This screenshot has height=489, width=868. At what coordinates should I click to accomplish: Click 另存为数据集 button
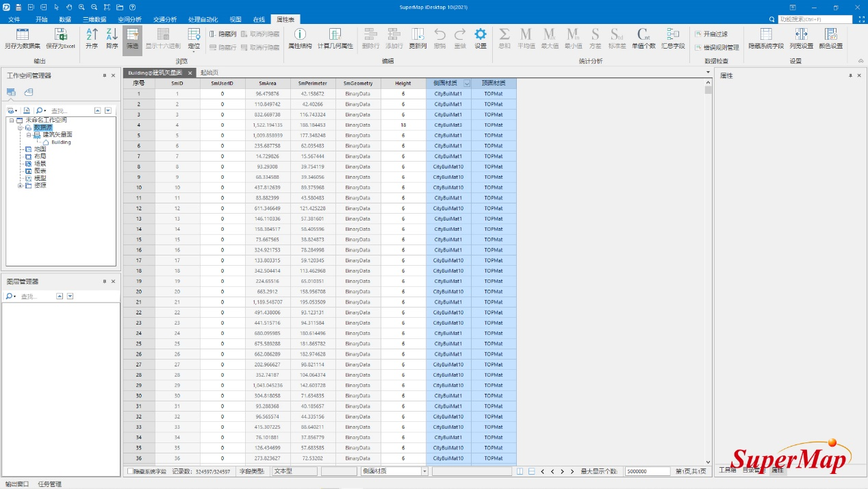(x=22, y=36)
